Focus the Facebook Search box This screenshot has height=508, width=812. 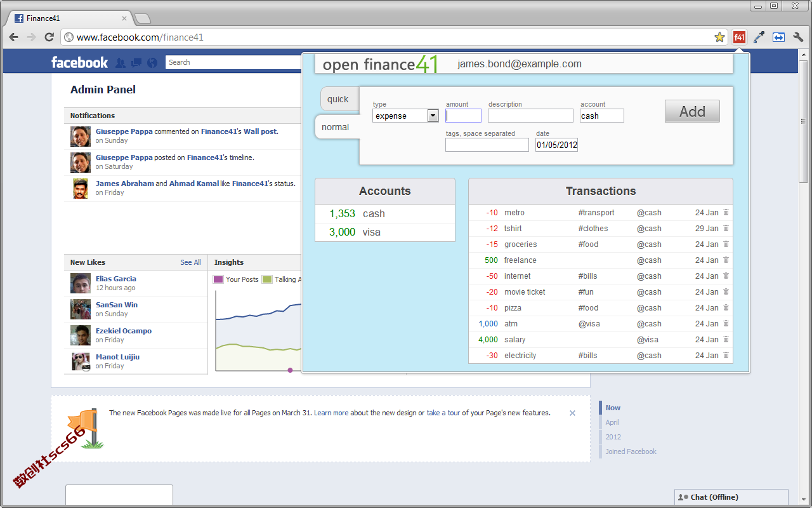(233, 62)
